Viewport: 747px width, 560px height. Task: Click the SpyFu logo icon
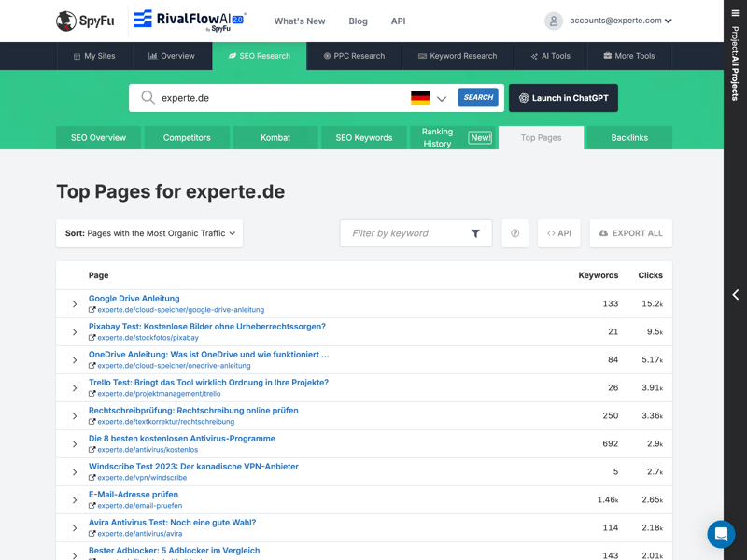66,21
